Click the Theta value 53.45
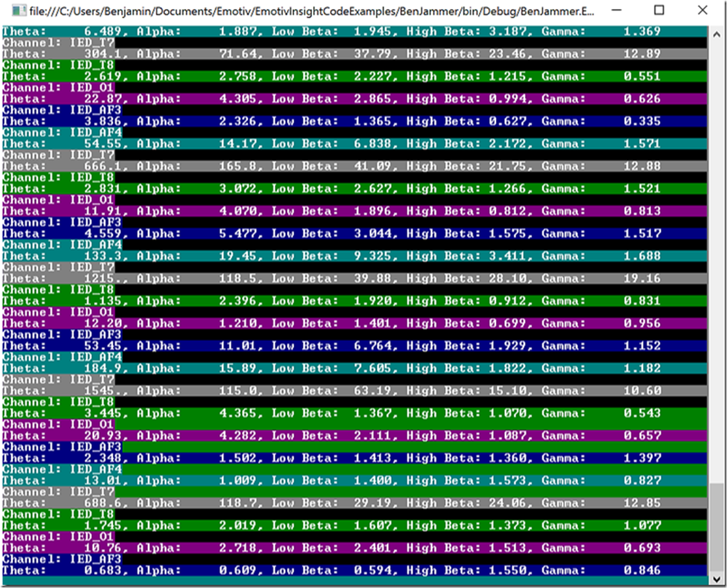 click(102, 346)
